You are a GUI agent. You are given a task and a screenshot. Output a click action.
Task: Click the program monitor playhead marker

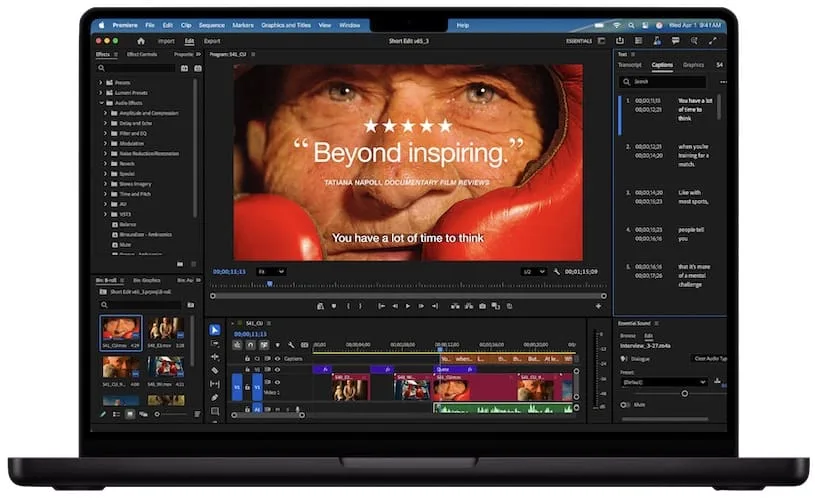tap(270, 284)
